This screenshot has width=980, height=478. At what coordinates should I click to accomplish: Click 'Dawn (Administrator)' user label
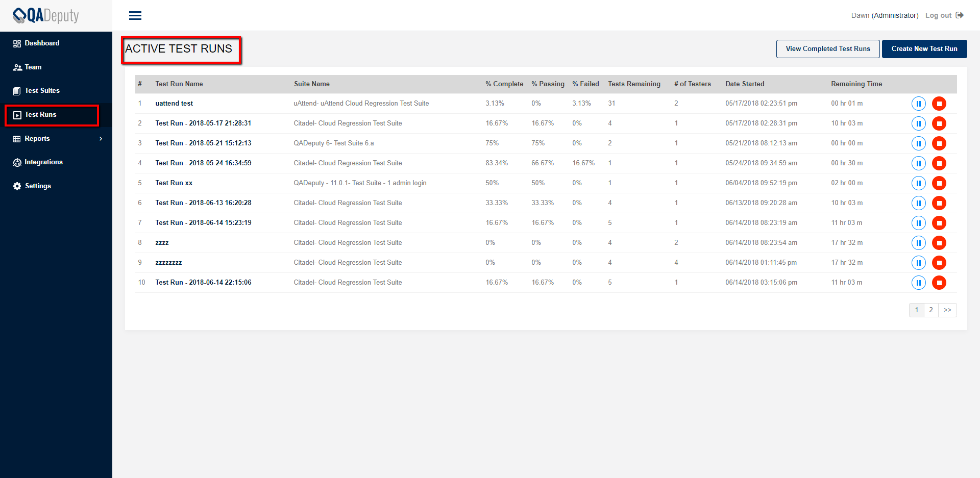coord(885,15)
